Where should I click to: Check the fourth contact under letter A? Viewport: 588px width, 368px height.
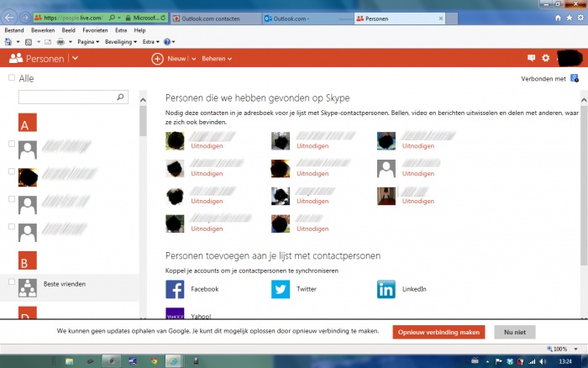pos(12,227)
